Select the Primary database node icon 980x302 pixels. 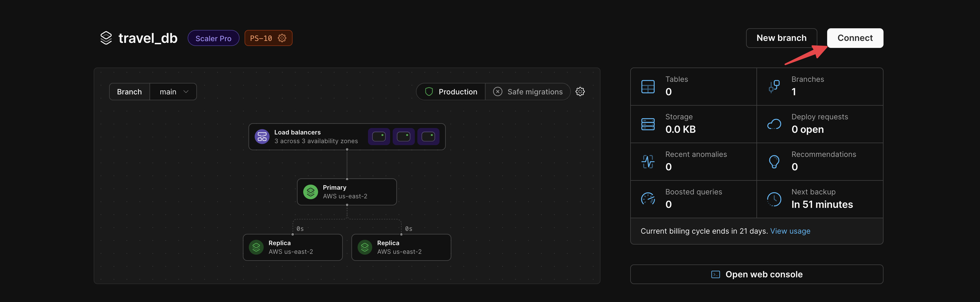(x=310, y=192)
